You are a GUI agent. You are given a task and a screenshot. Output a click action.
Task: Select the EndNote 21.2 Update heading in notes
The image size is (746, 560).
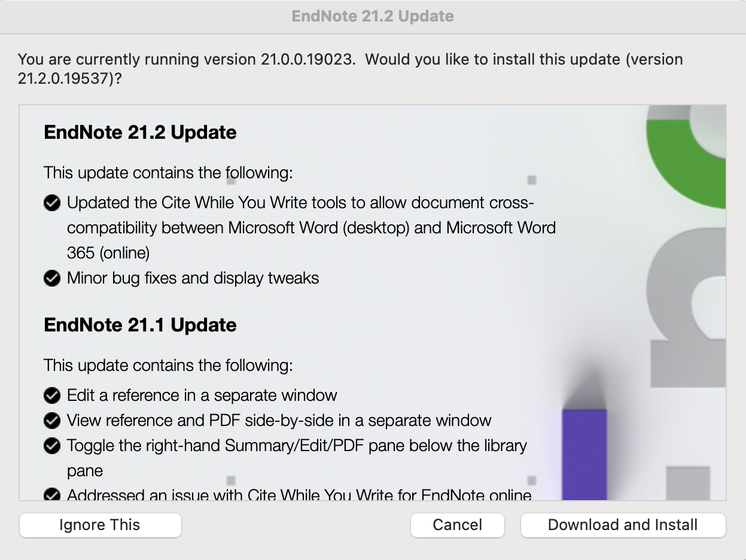pyautogui.click(x=141, y=132)
